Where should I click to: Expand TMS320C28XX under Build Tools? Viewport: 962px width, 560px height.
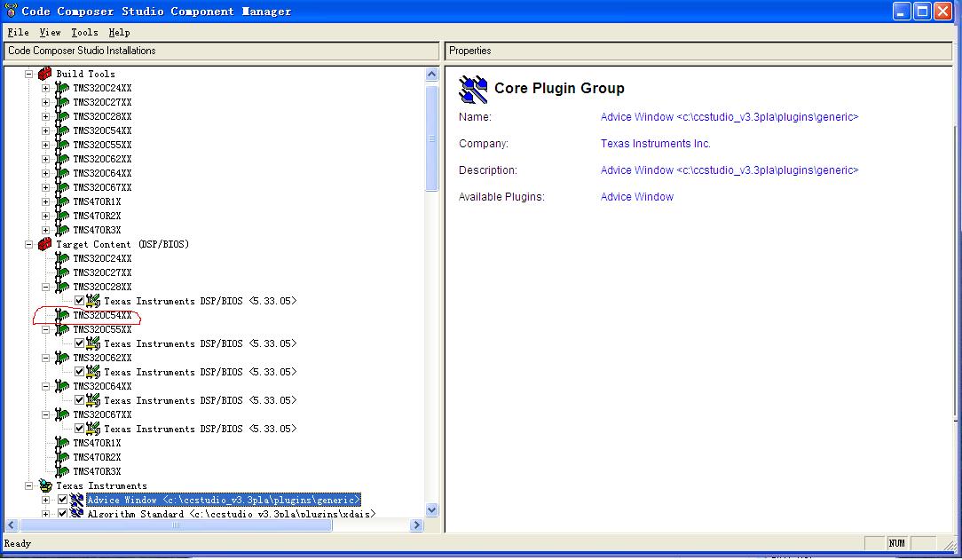click(x=45, y=116)
